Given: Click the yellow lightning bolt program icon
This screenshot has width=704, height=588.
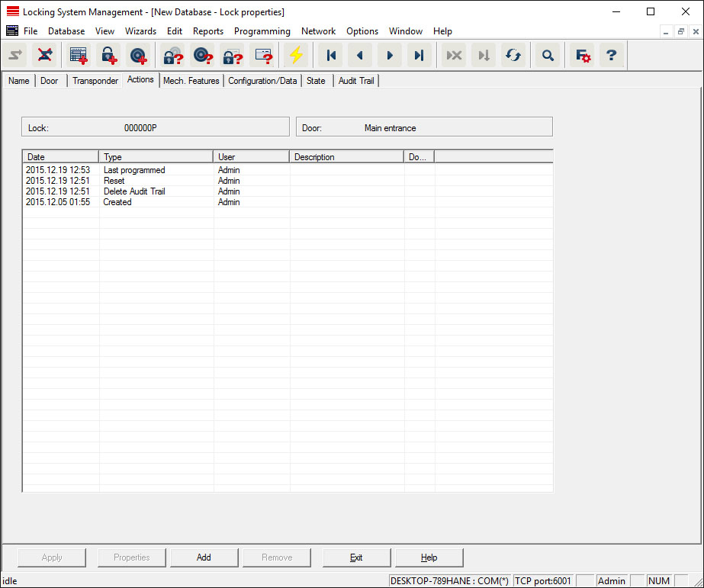Looking at the screenshot, I should [294, 55].
